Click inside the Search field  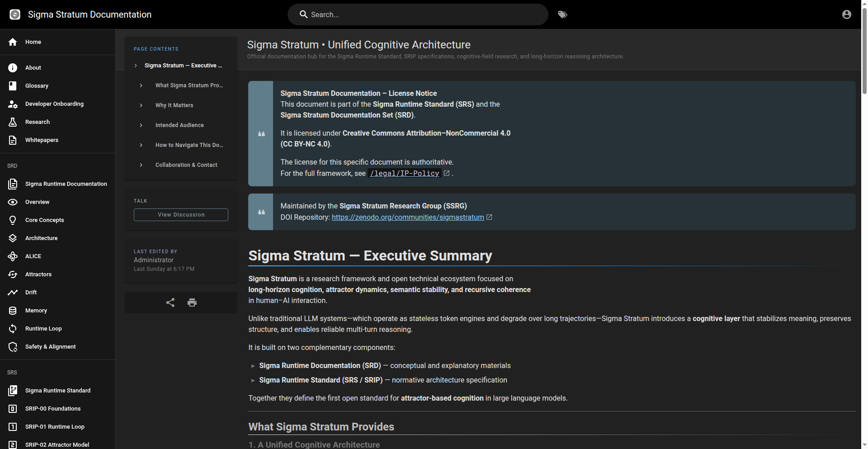416,14
